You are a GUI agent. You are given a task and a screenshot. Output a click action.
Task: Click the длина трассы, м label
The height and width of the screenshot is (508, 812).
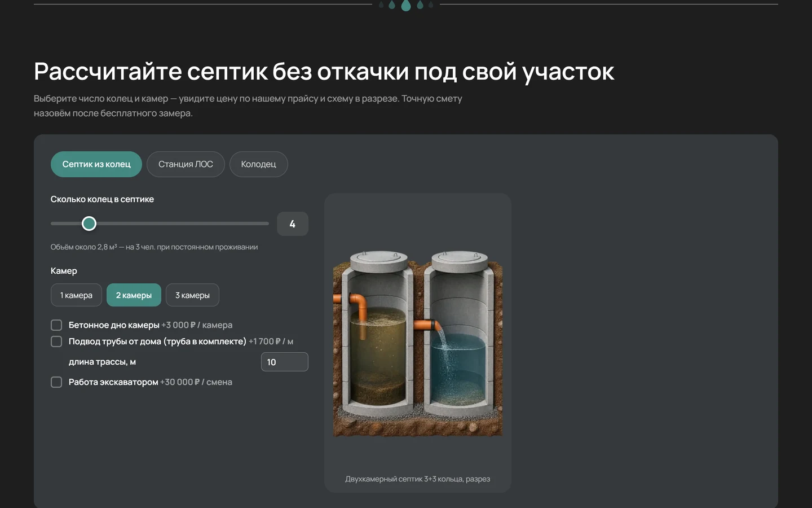tap(102, 362)
